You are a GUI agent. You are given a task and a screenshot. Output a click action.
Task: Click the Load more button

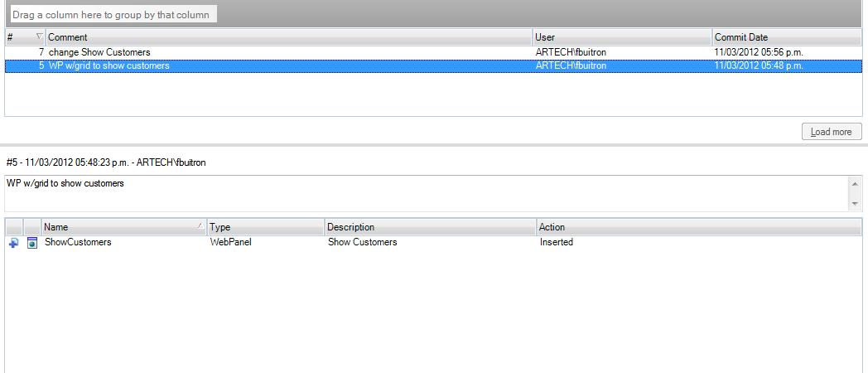click(x=832, y=132)
